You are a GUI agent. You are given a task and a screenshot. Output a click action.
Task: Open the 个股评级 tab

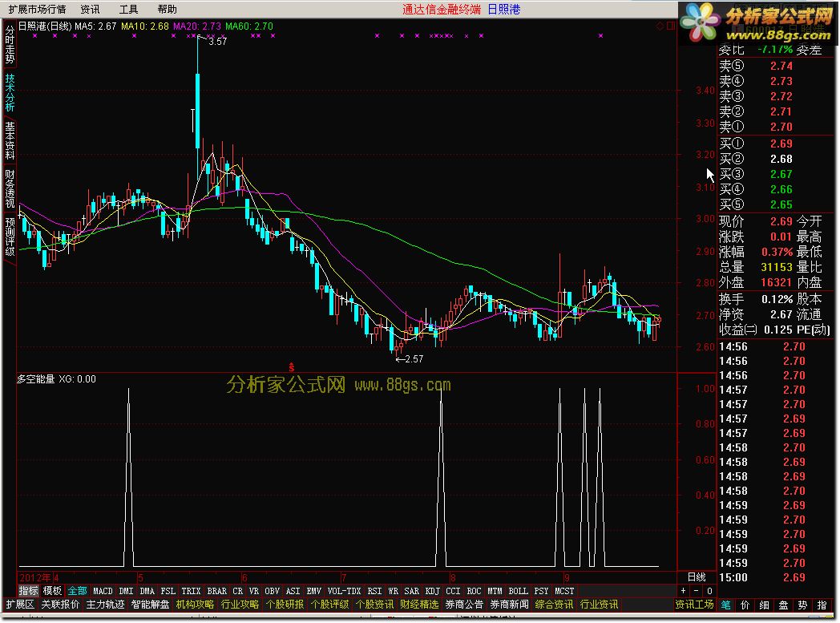[x=329, y=605]
